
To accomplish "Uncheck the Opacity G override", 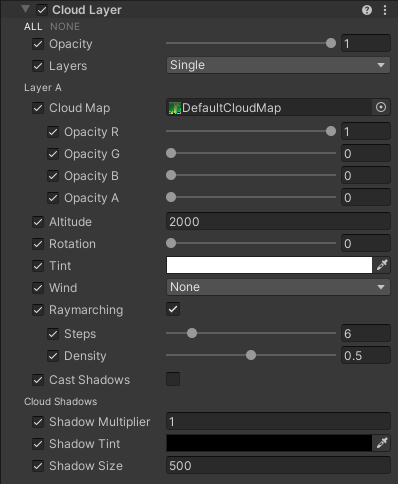I will coord(53,154).
